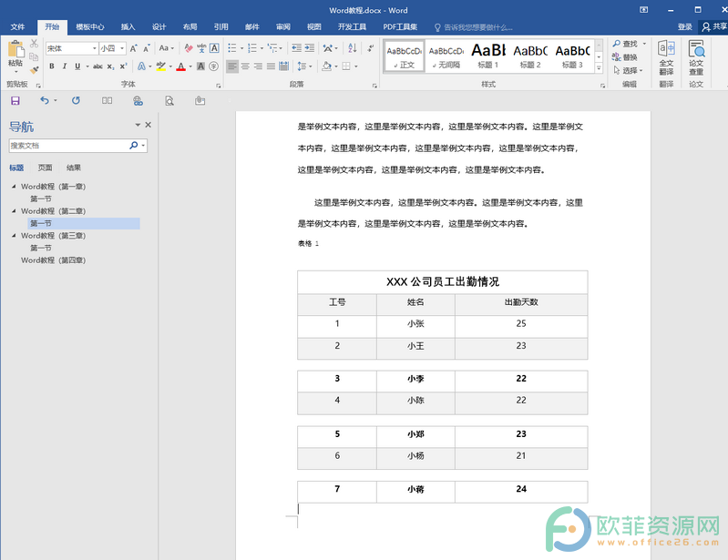The image size is (728, 560).
Task: Toggle underline formatting
Action: point(77,66)
